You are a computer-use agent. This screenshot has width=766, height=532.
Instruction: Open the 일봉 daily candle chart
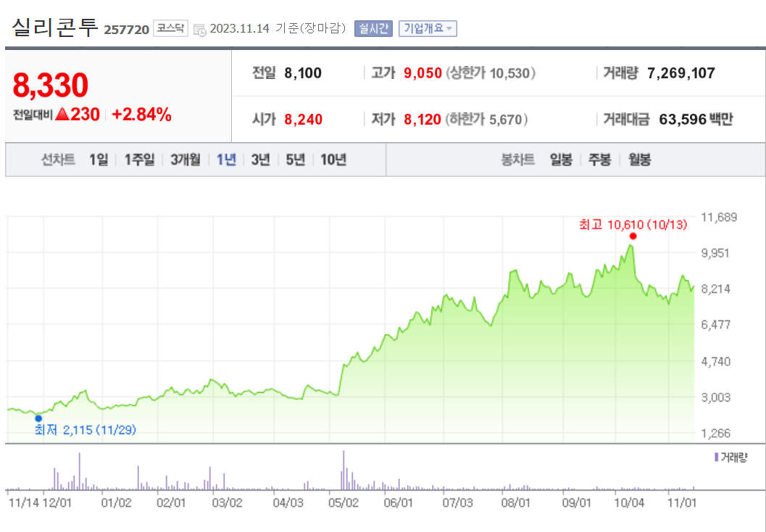561,159
